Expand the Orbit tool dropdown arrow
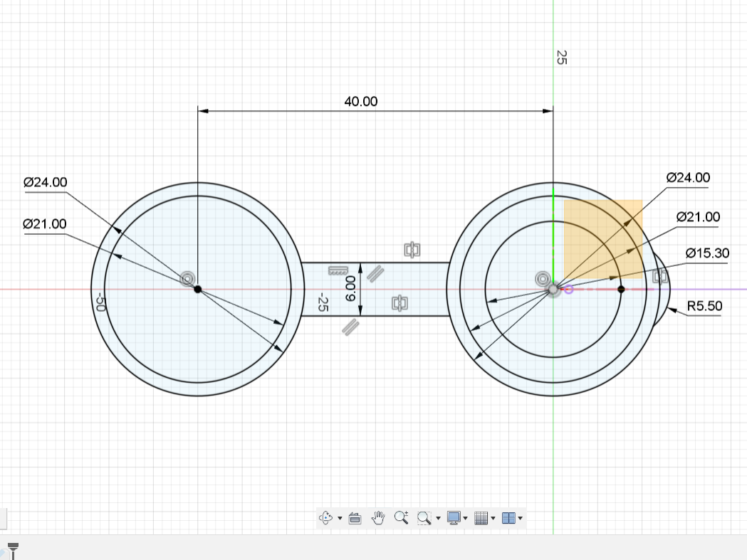 click(x=340, y=519)
